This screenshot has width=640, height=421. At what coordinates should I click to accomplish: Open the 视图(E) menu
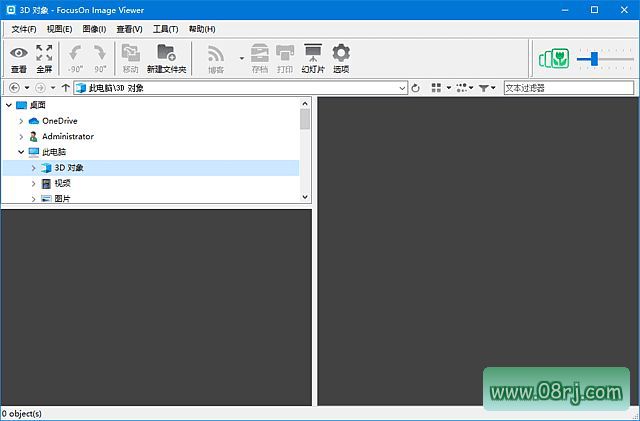pyautogui.click(x=59, y=29)
